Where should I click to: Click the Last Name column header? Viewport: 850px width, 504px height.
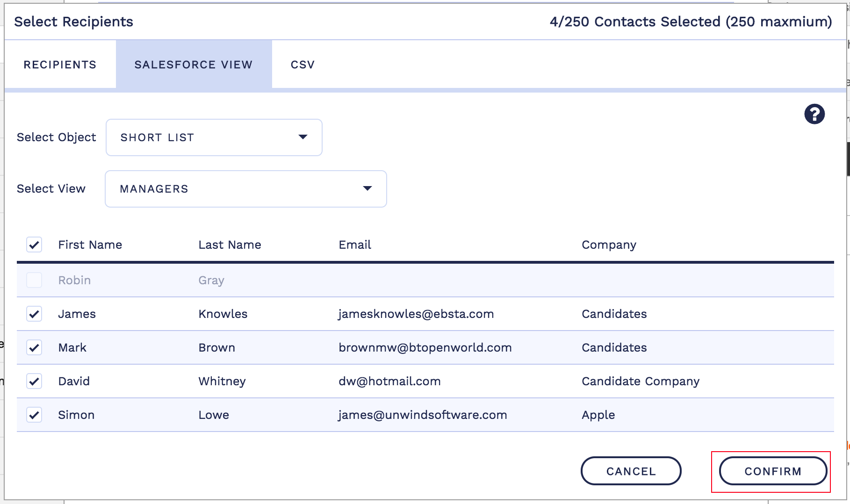click(x=230, y=245)
